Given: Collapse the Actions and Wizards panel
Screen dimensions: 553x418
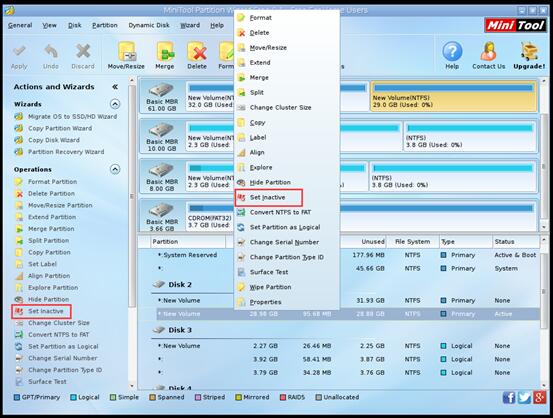Looking at the screenshot, I should (x=115, y=87).
